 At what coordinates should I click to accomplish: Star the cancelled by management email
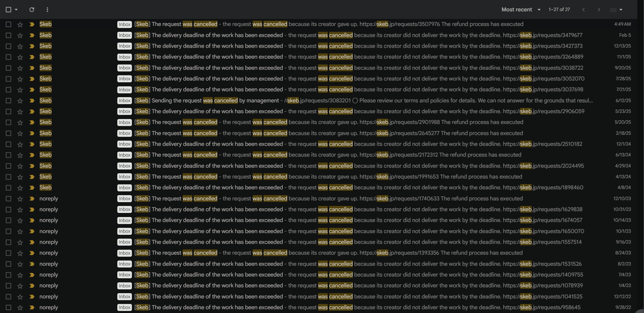(x=20, y=101)
